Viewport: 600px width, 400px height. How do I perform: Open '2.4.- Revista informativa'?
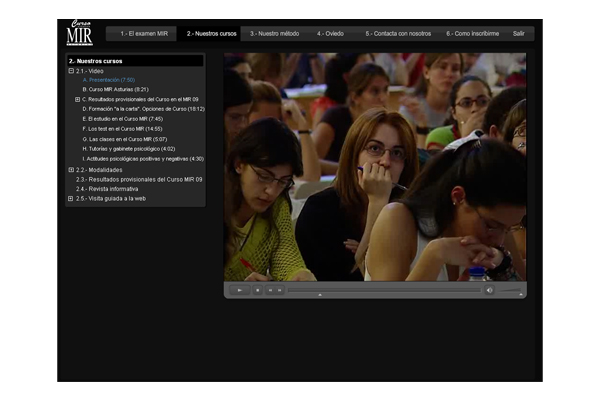pyautogui.click(x=107, y=189)
